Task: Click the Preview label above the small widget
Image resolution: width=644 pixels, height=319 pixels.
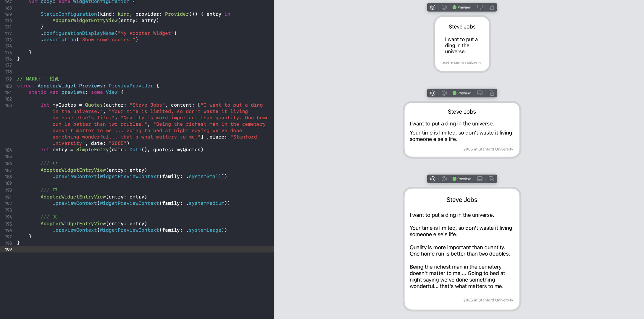Action: point(464,7)
